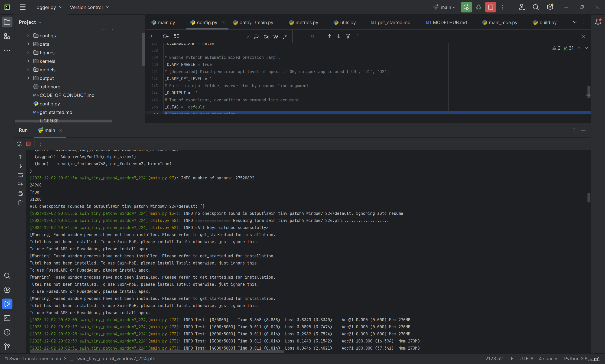Open config.py in project tree
605x364 pixels.
tap(47, 104)
